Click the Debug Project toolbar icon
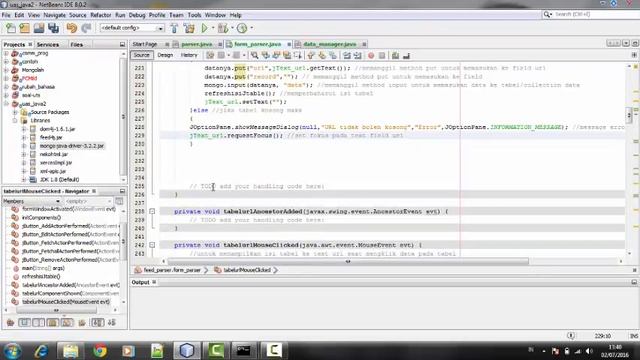 point(223,28)
